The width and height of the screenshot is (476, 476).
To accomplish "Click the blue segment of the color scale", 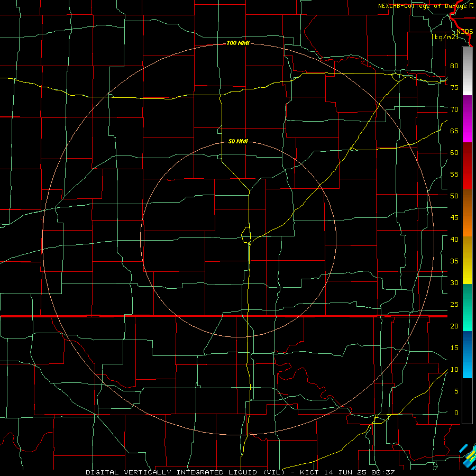I will (467, 354).
